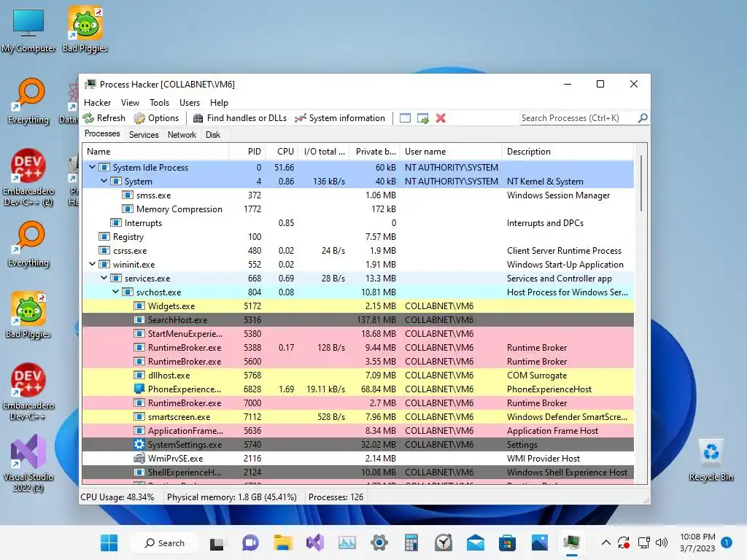The height and width of the screenshot is (560, 747).
Task: Open the Users menu
Action: [x=190, y=102]
